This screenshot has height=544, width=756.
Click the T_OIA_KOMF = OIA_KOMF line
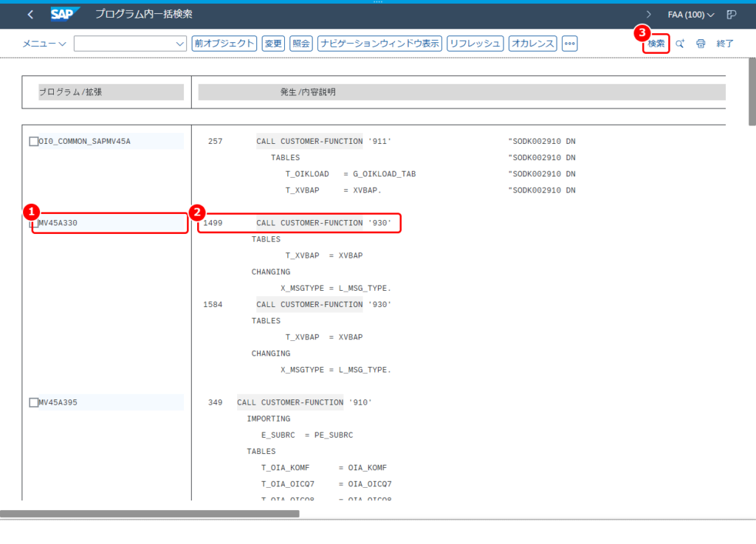point(324,468)
